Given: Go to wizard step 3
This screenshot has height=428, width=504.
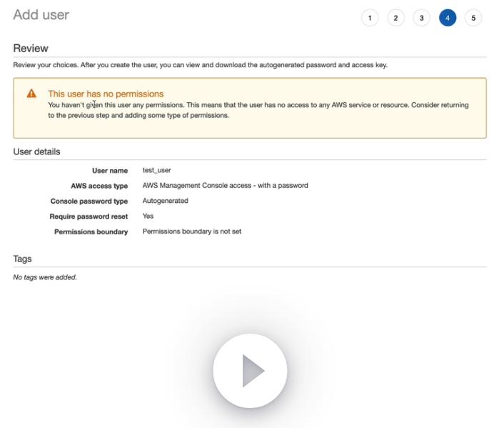Looking at the screenshot, I should tap(421, 18).
